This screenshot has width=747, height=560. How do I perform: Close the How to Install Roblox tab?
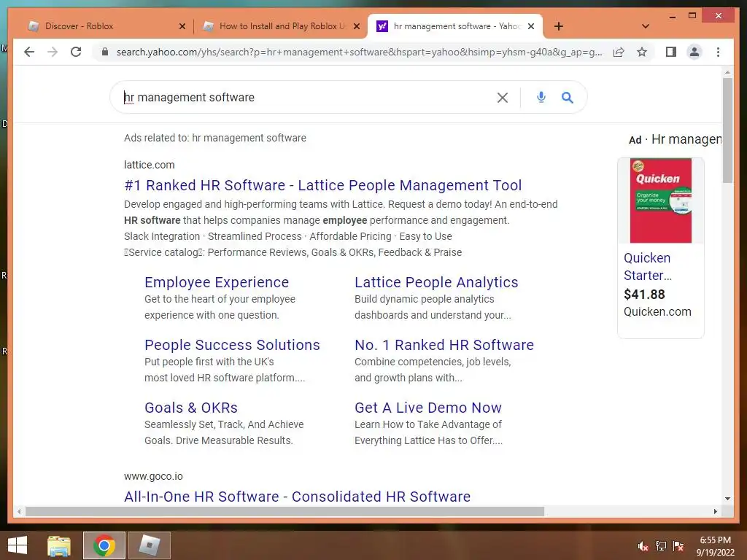click(x=356, y=26)
